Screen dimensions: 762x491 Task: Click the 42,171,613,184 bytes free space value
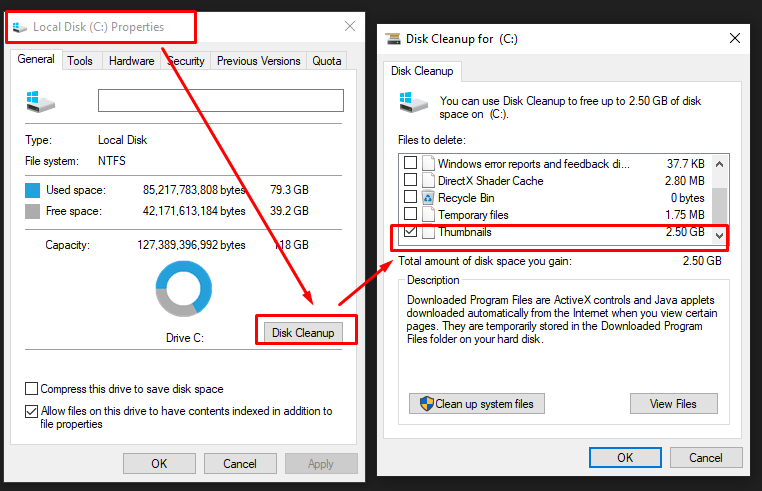pos(194,211)
